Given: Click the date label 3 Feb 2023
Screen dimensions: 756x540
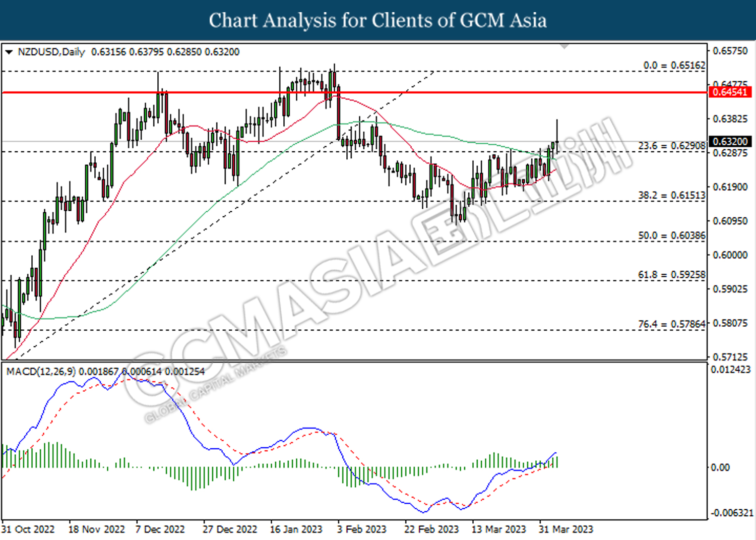Looking at the screenshot, I should click(362, 529).
